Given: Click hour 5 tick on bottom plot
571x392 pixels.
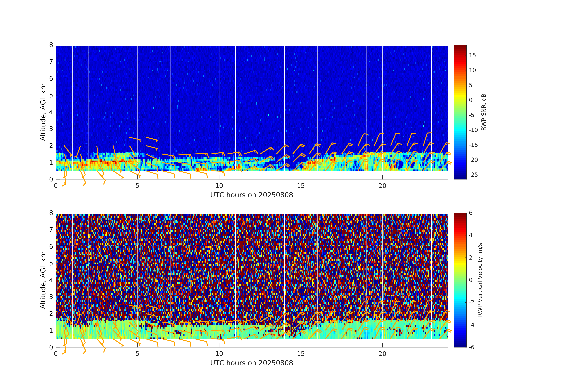Looking at the screenshot, I should (x=137, y=354).
